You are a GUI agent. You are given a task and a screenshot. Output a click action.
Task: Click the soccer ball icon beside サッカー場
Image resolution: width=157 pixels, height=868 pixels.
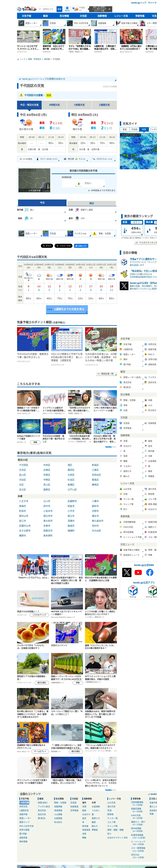point(121,499)
